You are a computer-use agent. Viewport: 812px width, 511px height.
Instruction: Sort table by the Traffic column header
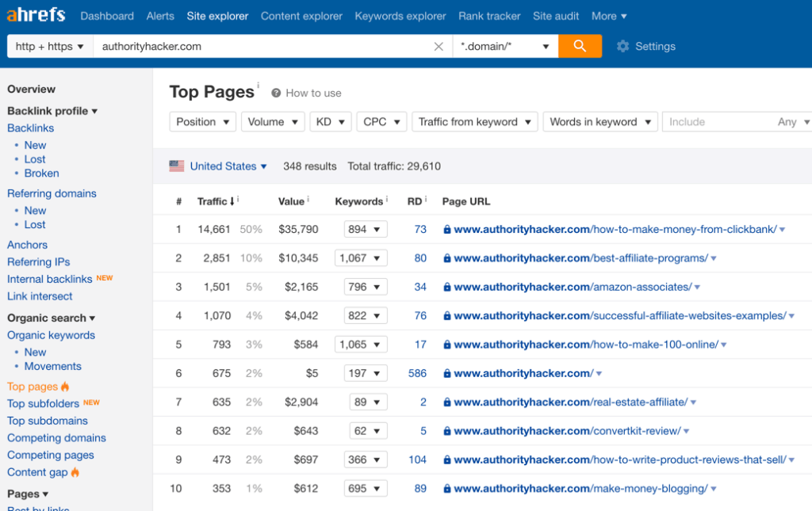click(x=213, y=201)
